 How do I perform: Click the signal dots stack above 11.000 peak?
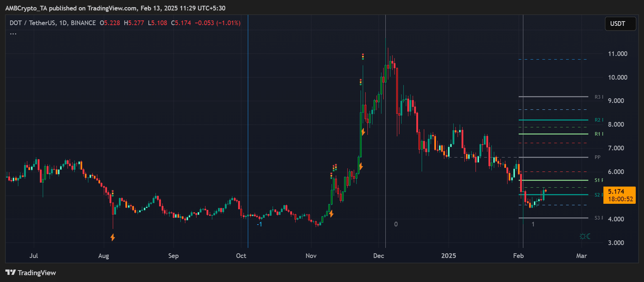click(363, 56)
